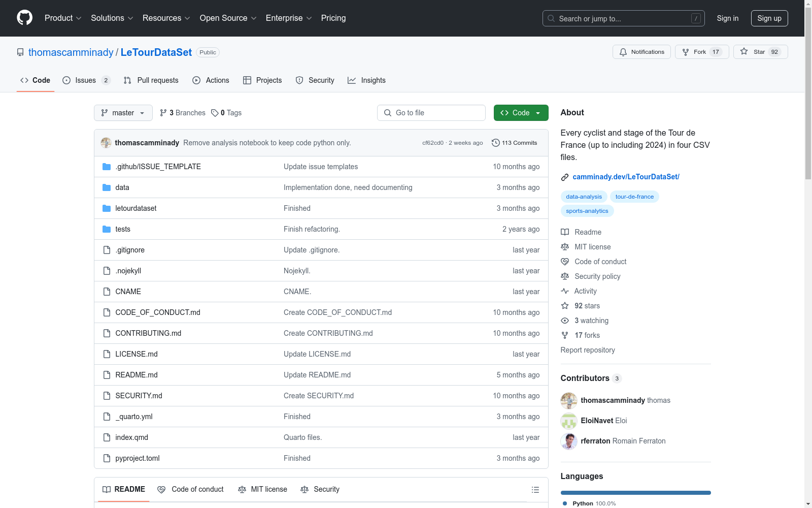
Task: Expand the Open Source menu
Action: (228, 18)
